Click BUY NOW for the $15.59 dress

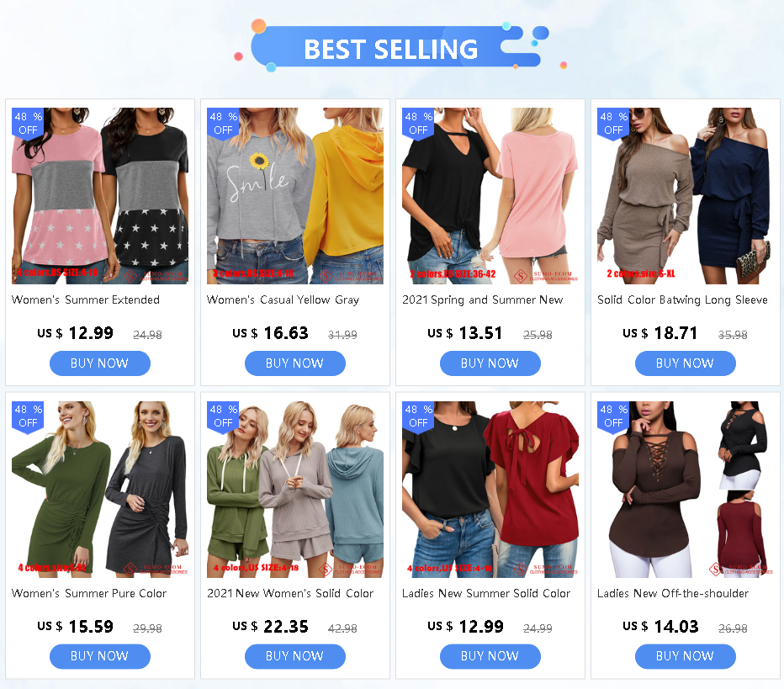[x=100, y=656]
